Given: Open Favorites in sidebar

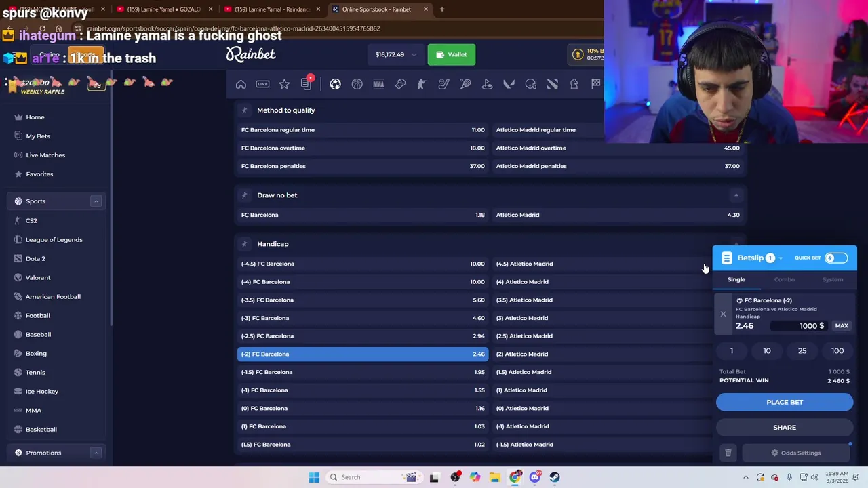Looking at the screenshot, I should (39, 174).
